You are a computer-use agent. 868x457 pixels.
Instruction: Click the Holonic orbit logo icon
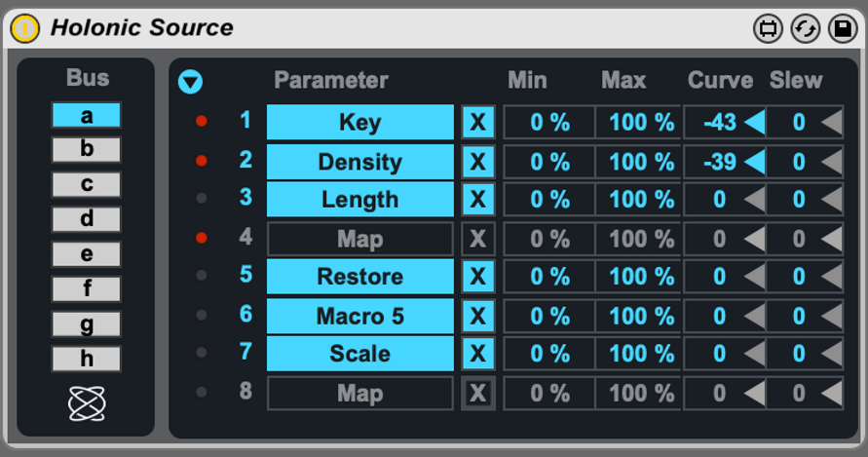pyautogui.click(x=86, y=403)
